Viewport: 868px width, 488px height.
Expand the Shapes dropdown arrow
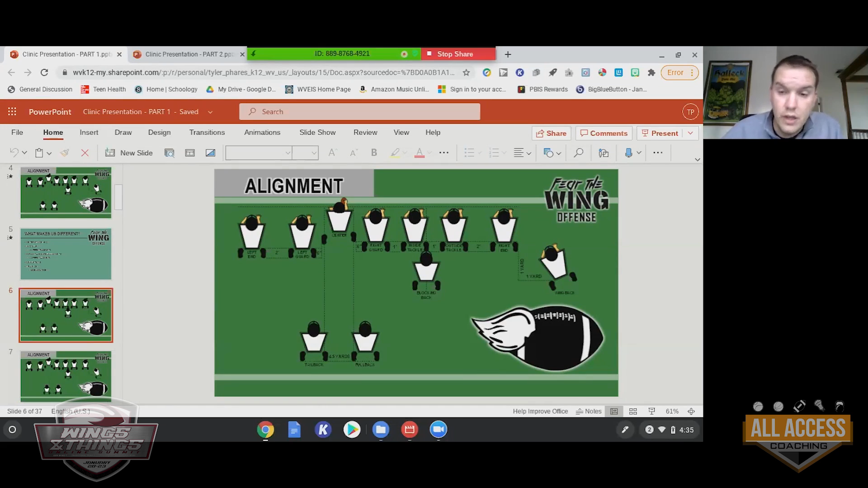click(x=559, y=153)
